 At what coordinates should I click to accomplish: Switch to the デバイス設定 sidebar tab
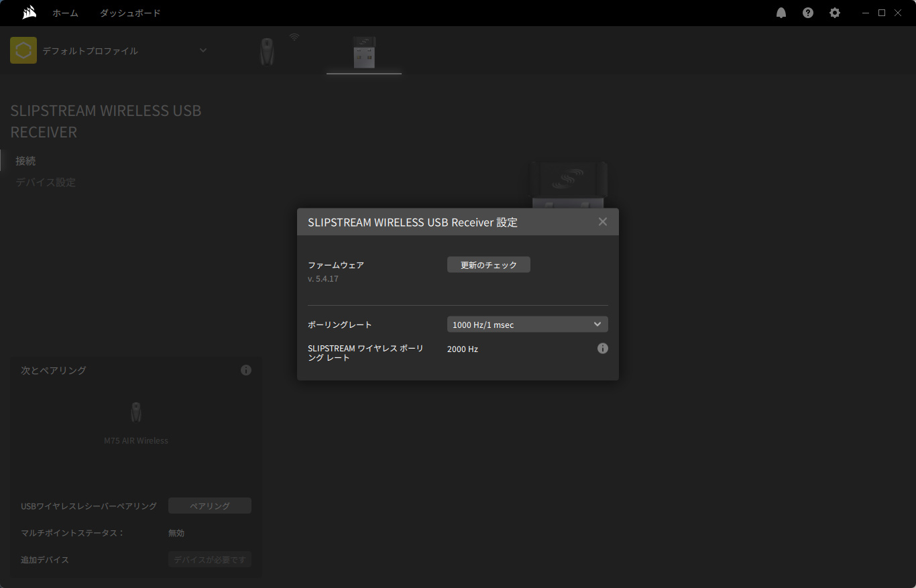46,182
